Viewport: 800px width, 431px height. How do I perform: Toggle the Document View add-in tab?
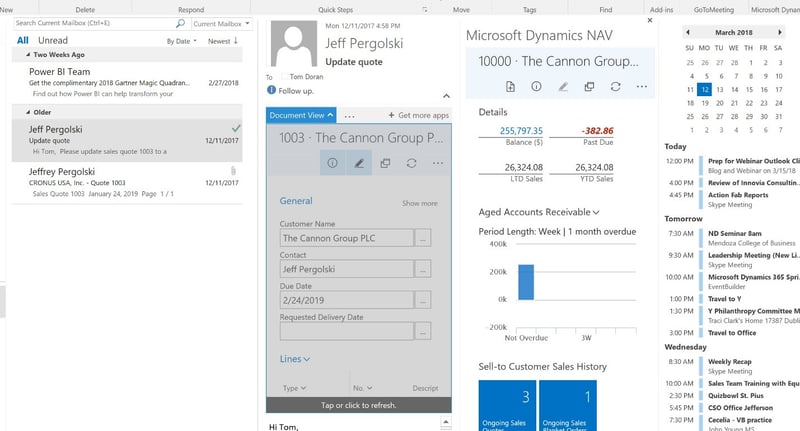click(301, 115)
